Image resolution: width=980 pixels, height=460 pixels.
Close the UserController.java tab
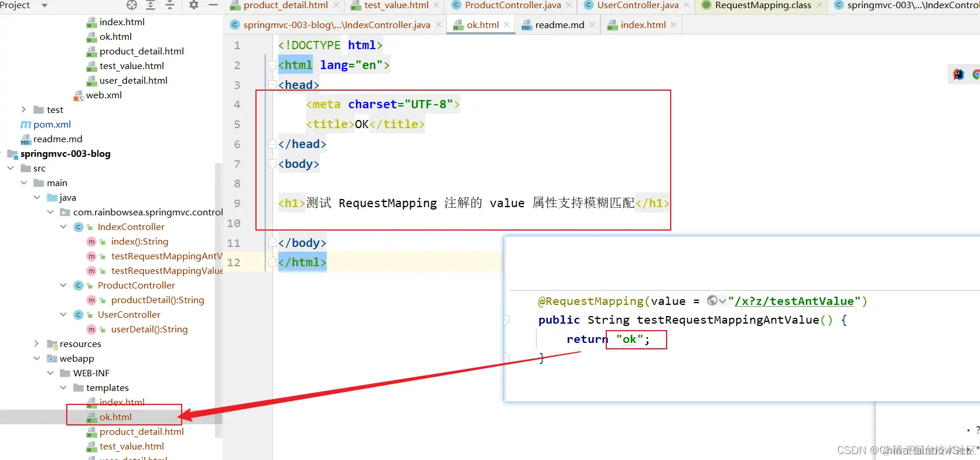tap(687, 5)
